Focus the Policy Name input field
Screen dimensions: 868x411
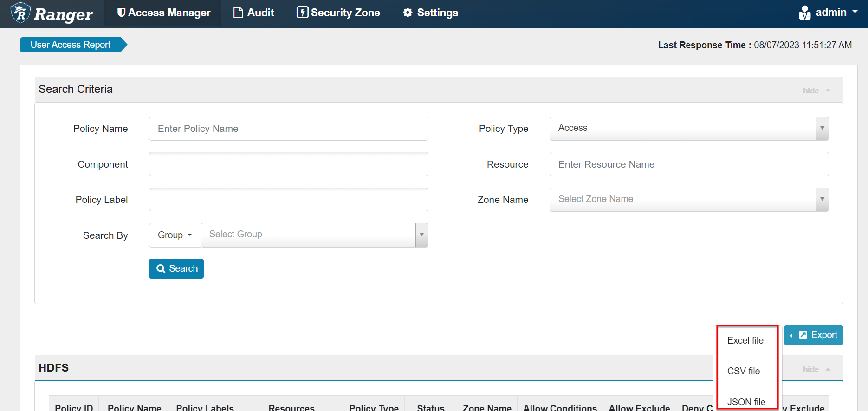coord(288,129)
